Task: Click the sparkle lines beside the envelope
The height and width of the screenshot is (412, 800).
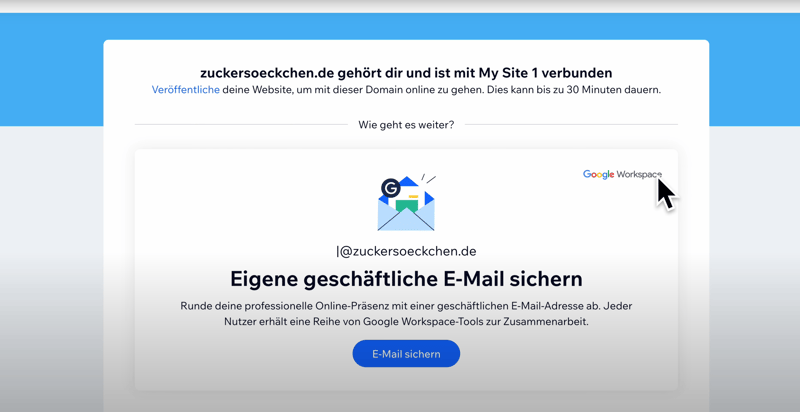Action: [x=428, y=179]
